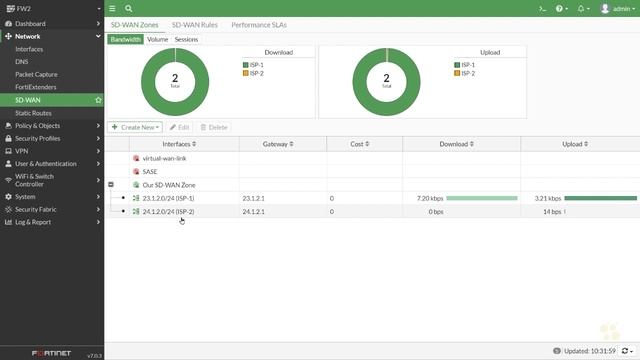Expand the Policy & Objects chevron
640x360 pixels.
click(98, 126)
